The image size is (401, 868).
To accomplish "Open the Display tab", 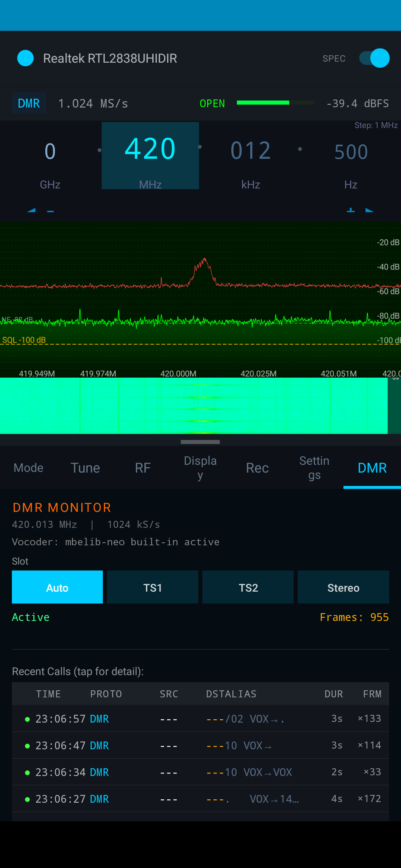I will click(x=200, y=468).
